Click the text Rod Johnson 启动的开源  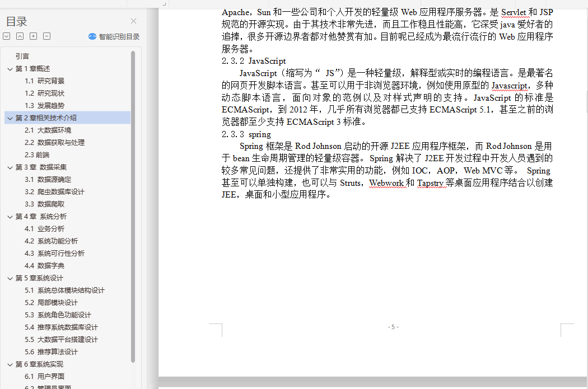(x=342, y=146)
